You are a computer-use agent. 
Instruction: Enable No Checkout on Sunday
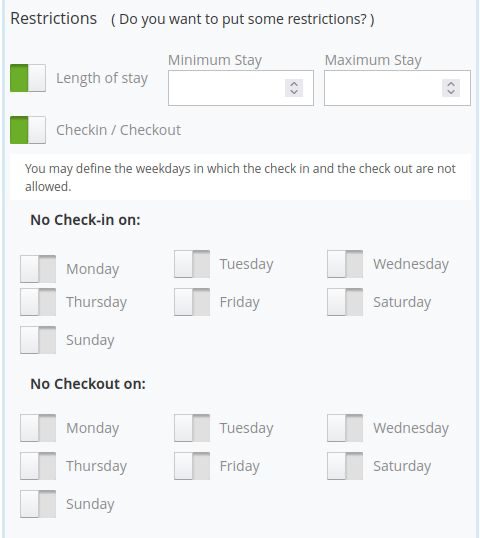(38, 504)
